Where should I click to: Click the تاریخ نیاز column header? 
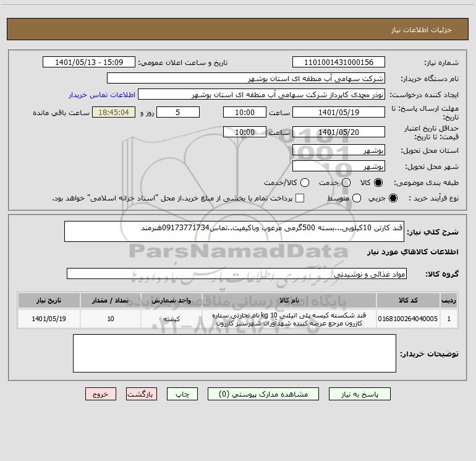pos(49,301)
